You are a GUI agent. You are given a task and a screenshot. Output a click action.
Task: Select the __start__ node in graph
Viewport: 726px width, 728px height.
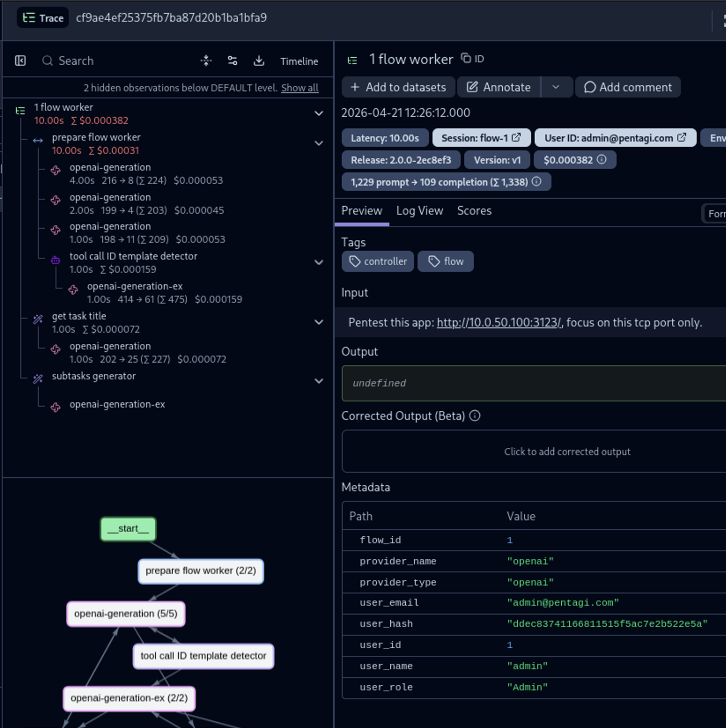click(x=128, y=529)
